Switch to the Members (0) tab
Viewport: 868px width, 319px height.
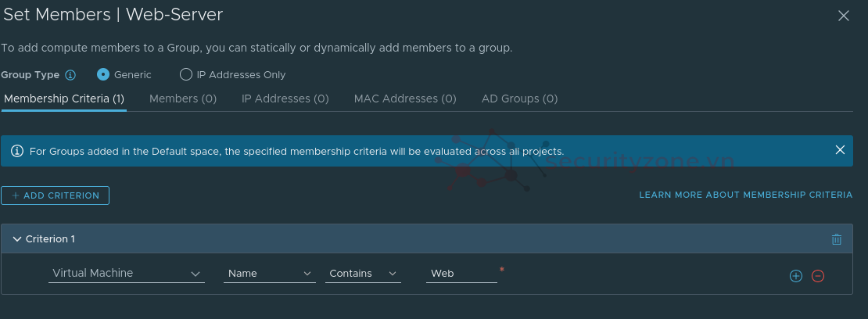tap(183, 99)
